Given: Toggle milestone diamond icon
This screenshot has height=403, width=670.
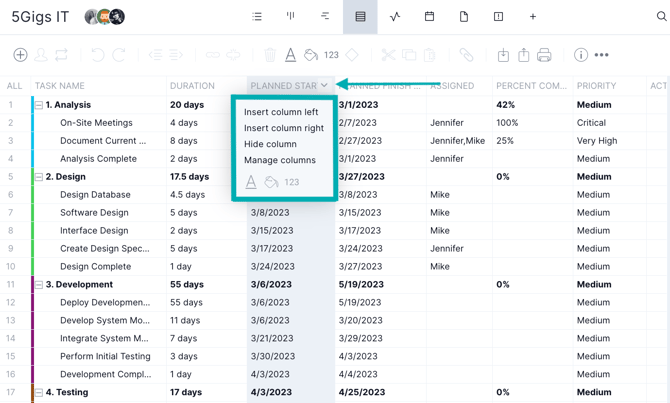Looking at the screenshot, I should pyautogui.click(x=352, y=55).
